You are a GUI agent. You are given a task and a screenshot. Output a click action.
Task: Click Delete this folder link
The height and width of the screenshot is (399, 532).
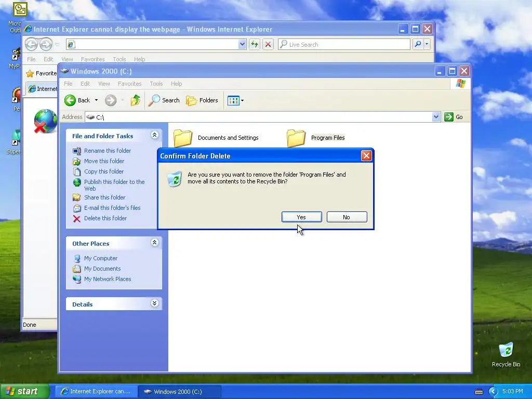point(105,219)
